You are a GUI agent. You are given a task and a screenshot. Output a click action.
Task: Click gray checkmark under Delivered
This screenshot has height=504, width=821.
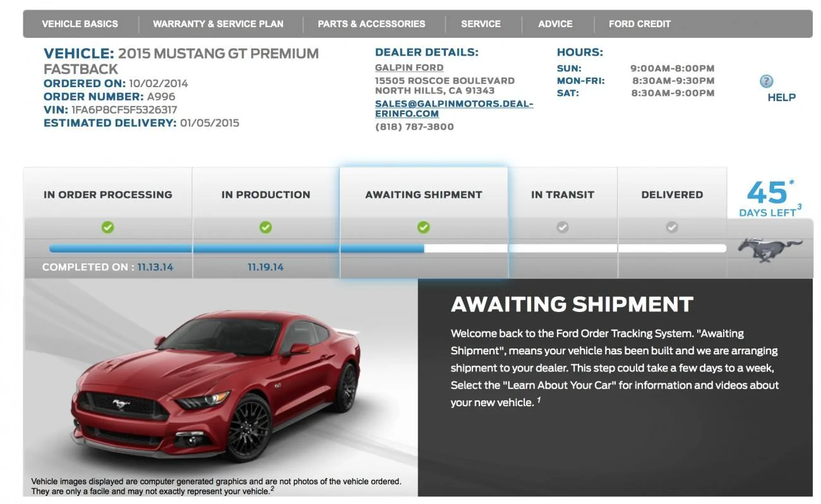672,227
